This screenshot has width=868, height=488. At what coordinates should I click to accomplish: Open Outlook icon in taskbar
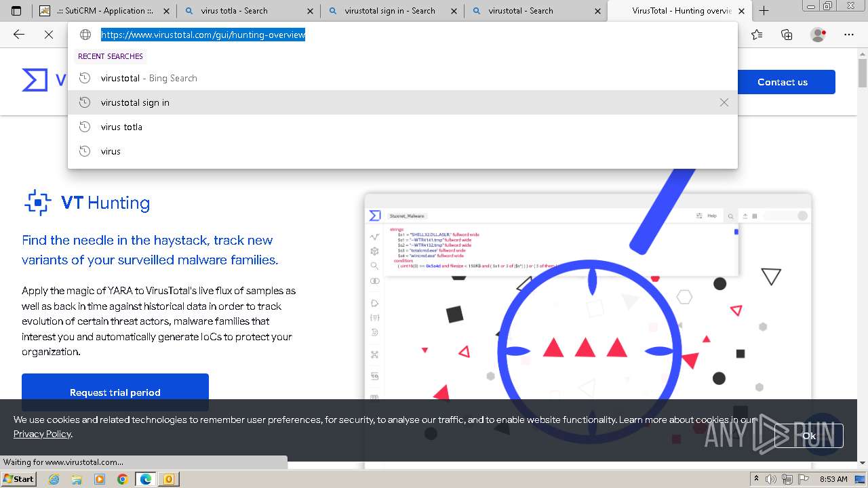click(168, 479)
